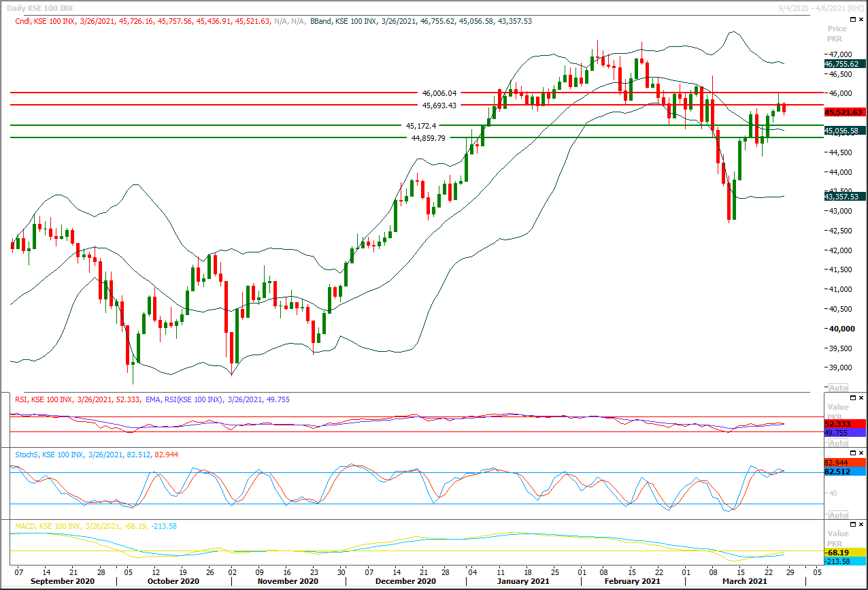This screenshot has width=868, height=590.
Task: Click the 45,056.58 middle band price tag
Action: (844, 131)
